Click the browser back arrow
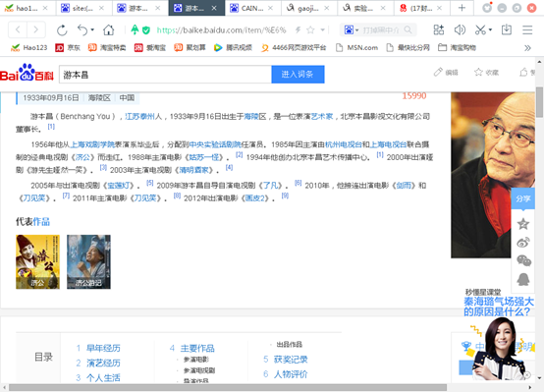Viewport: 544px width, 392px height. (x=18, y=29)
